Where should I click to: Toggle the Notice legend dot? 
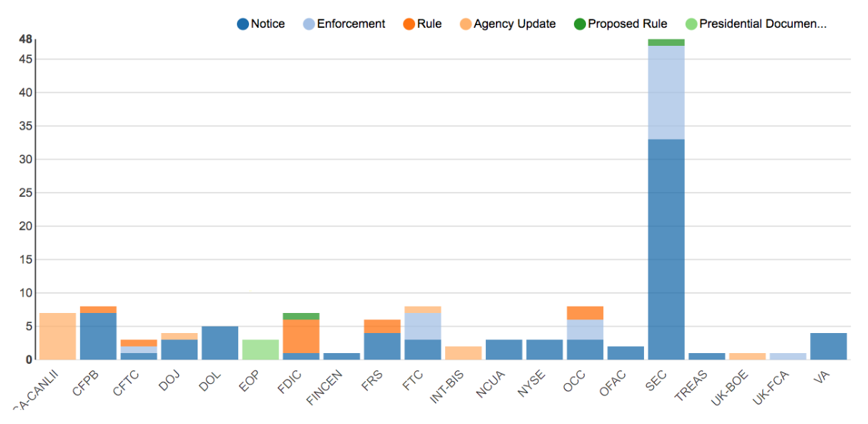[x=243, y=24]
